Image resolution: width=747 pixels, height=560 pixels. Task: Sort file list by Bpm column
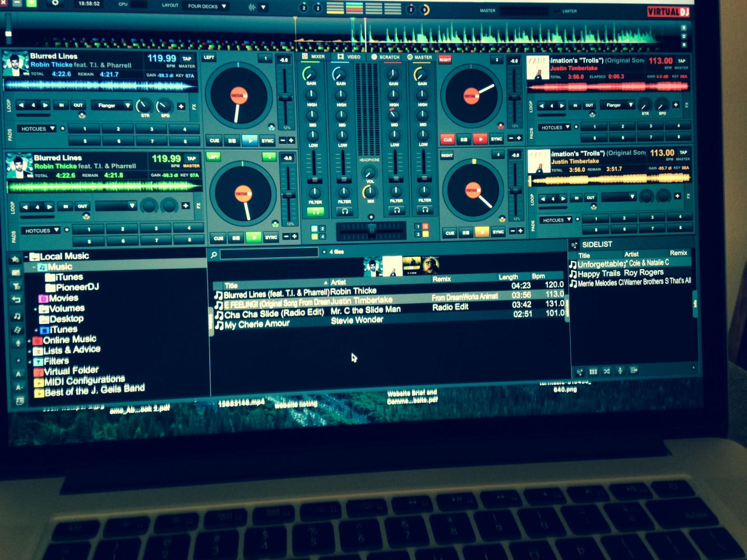[538, 276]
